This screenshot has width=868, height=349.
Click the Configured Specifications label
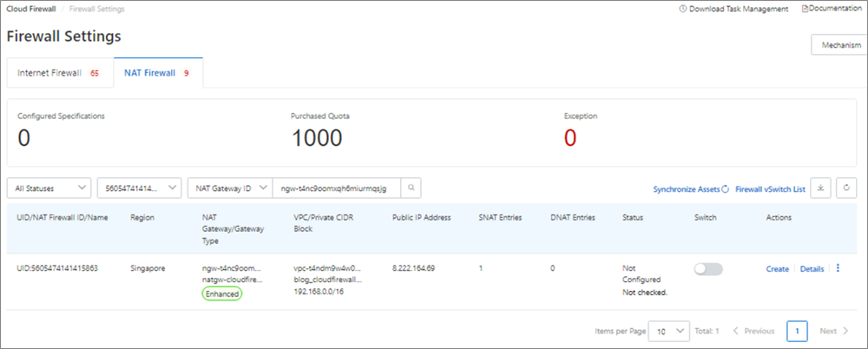[62, 116]
